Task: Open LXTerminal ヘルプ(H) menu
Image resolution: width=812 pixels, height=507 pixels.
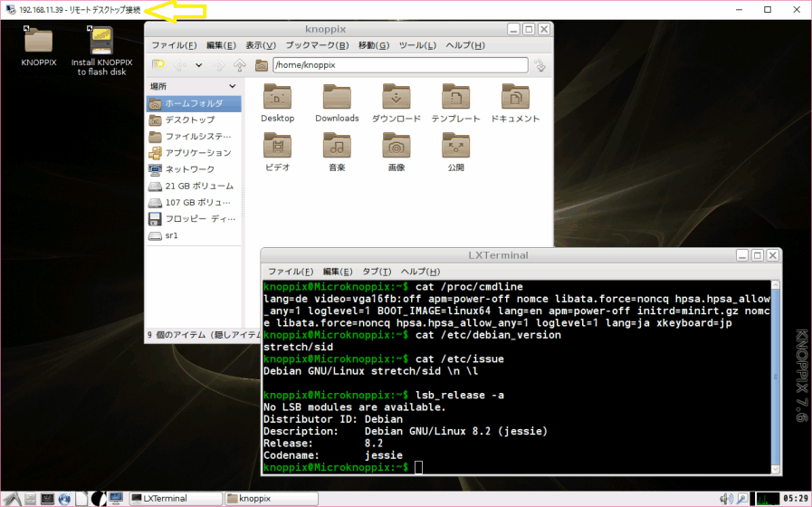Action: pos(420,272)
